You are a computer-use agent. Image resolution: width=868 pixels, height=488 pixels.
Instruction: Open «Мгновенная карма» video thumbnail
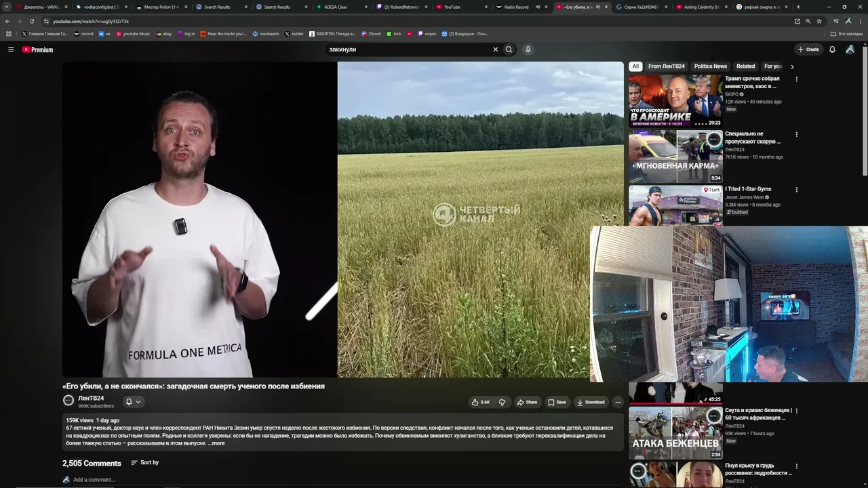(675, 157)
